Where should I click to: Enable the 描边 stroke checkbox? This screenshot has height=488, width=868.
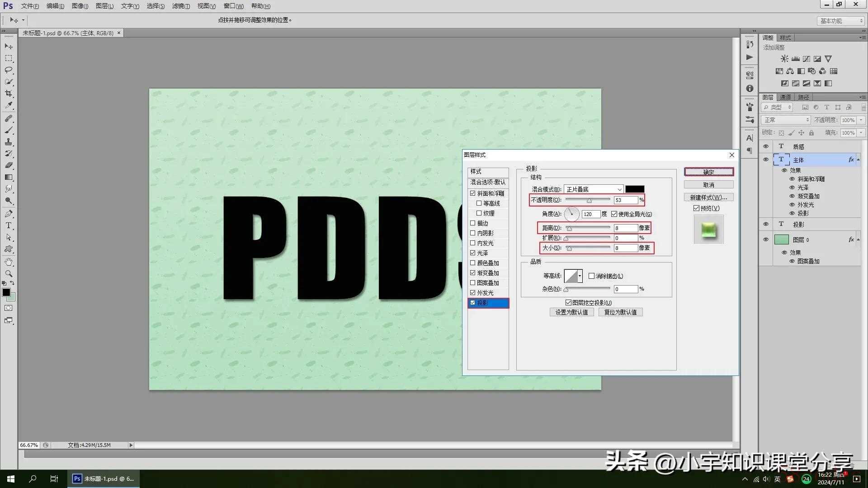[473, 223]
